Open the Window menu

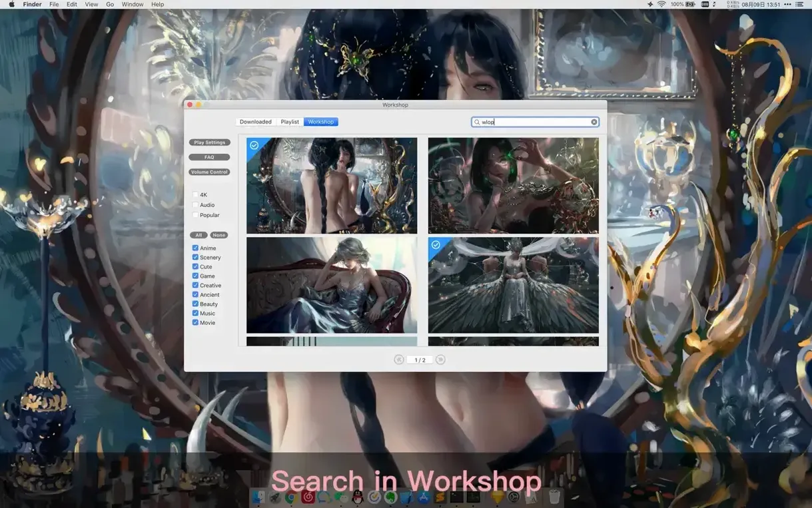[133, 4]
